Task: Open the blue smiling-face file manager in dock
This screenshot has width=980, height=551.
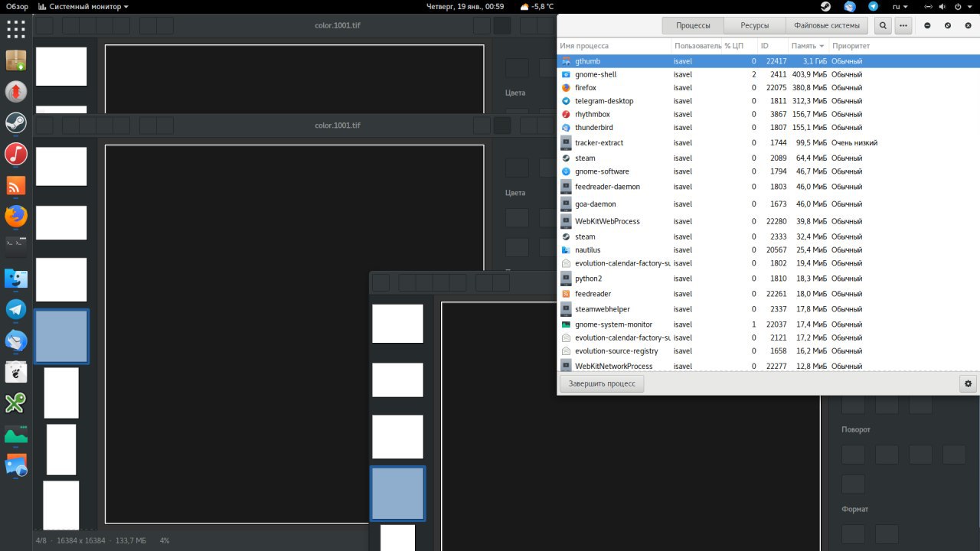Action: [x=16, y=279]
